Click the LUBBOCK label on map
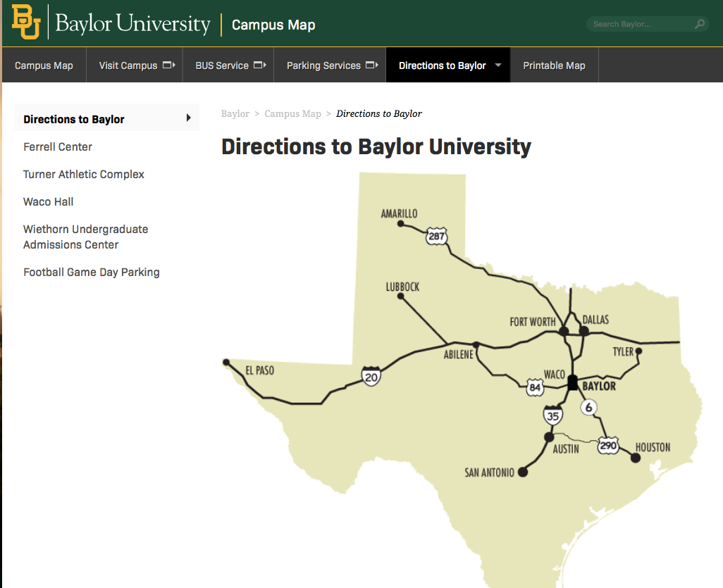 pyautogui.click(x=402, y=287)
